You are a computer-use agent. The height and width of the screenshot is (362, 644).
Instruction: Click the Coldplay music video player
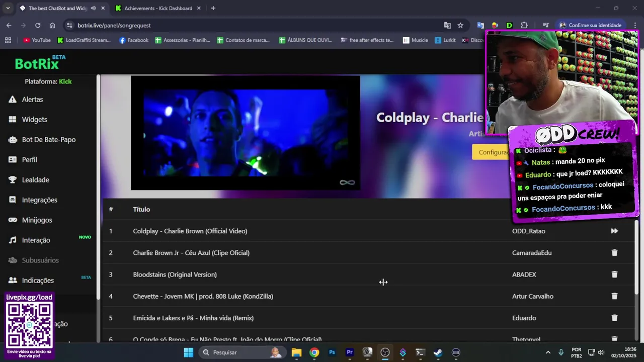[x=246, y=133]
